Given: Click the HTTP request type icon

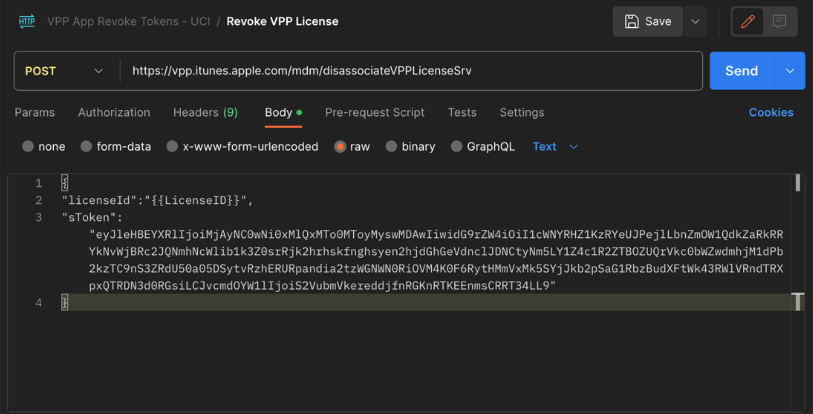Looking at the screenshot, I should click(x=27, y=21).
